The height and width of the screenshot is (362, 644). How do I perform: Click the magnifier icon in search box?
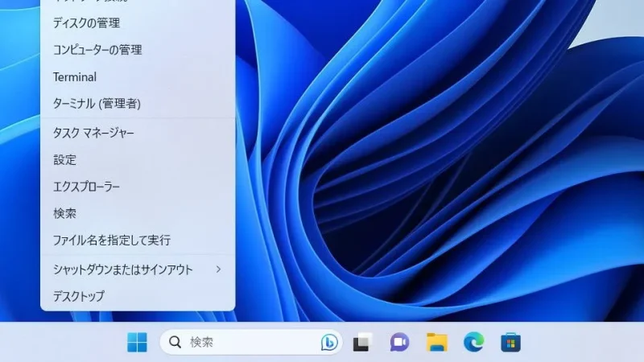click(175, 342)
